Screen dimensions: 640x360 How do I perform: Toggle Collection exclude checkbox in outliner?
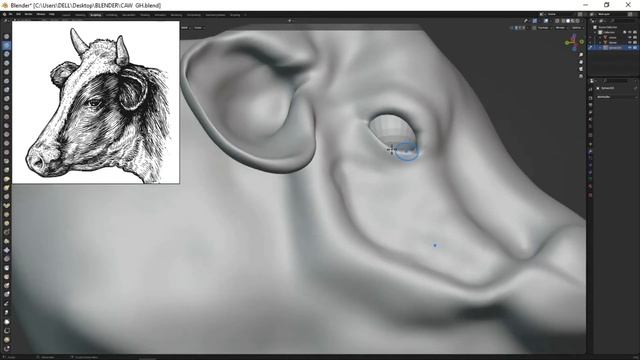tap(624, 32)
